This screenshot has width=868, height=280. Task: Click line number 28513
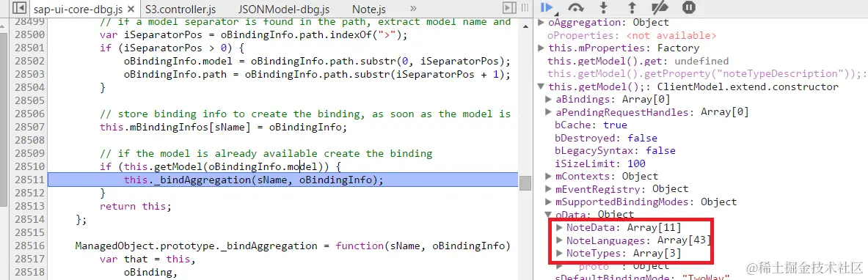pos(29,207)
